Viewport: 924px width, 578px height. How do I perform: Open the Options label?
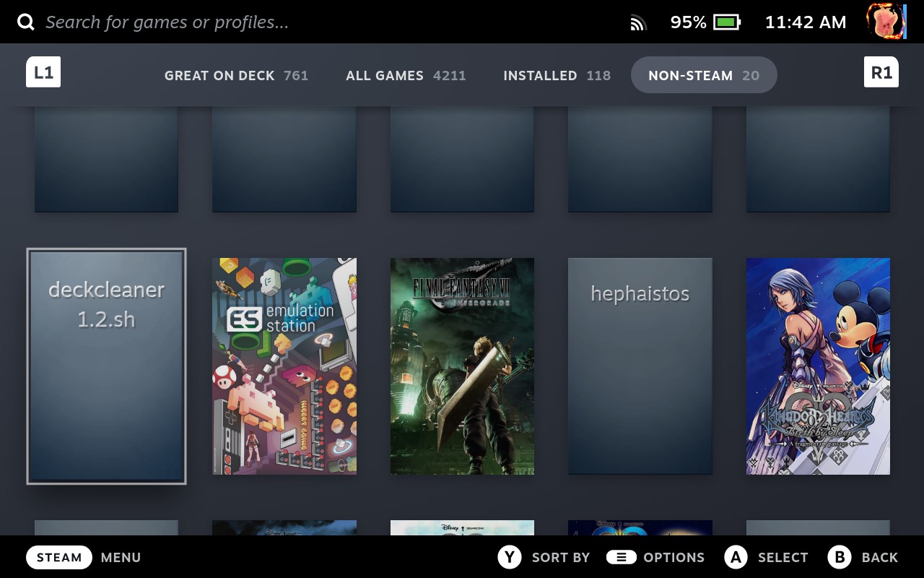point(674,558)
